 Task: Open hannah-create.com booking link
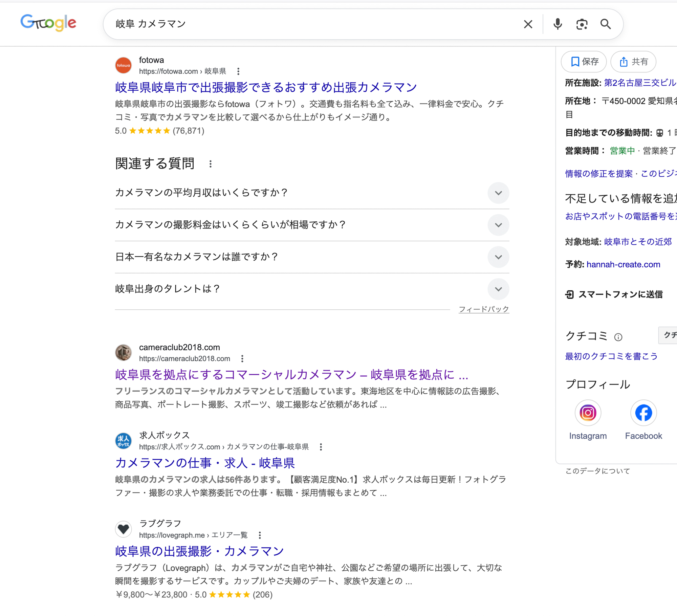(623, 264)
